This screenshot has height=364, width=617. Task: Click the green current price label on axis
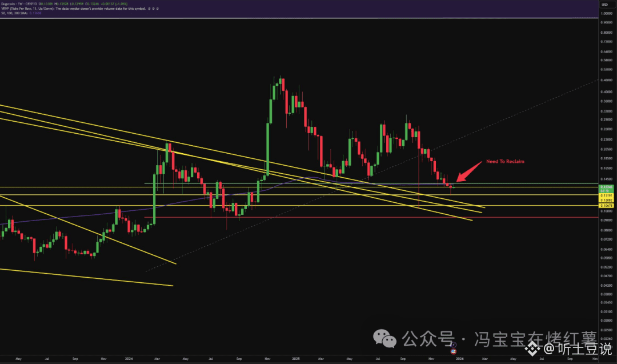coord(605,189)
